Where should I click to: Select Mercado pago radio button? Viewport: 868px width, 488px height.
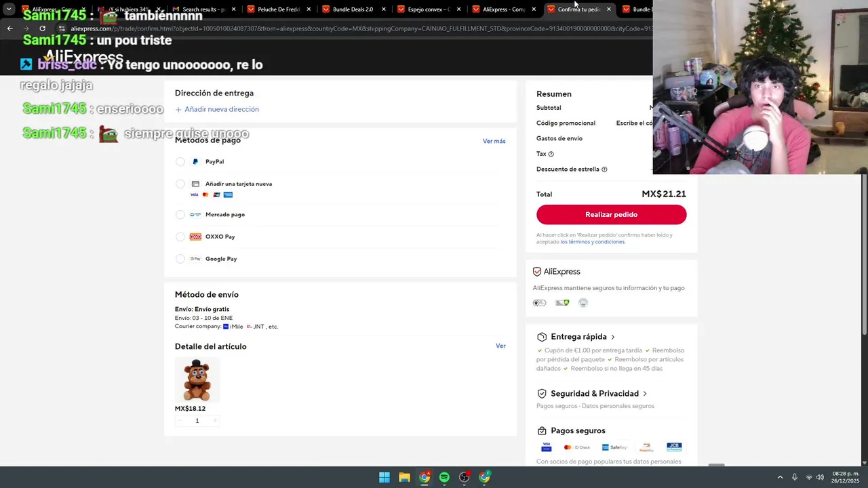click(x=180, y=214)
